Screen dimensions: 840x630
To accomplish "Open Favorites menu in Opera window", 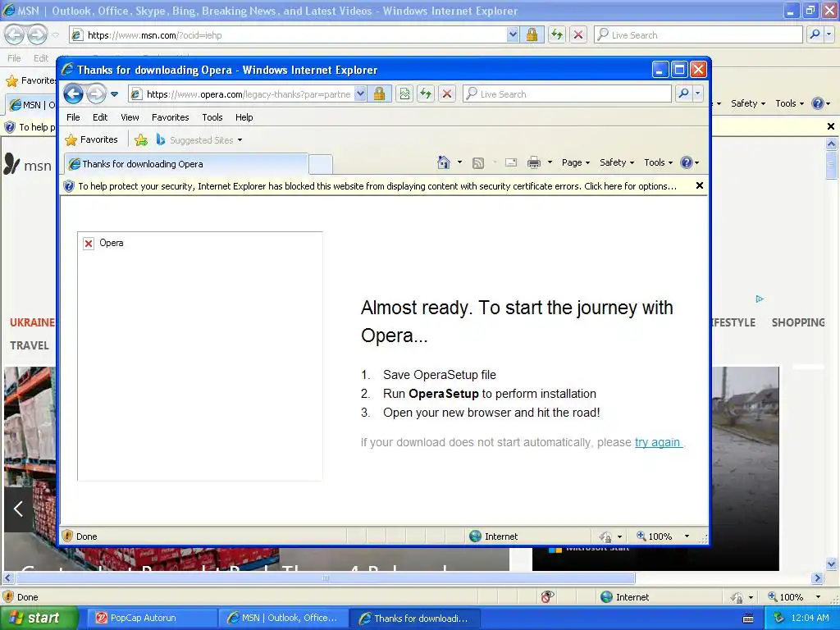I will [x=171, y=117].
